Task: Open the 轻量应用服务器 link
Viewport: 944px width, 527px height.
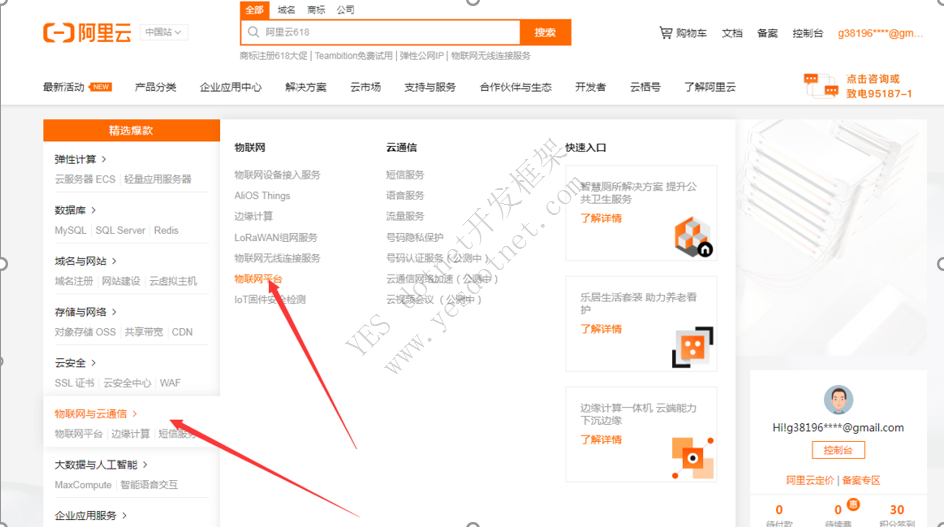Action: [158, 179]
